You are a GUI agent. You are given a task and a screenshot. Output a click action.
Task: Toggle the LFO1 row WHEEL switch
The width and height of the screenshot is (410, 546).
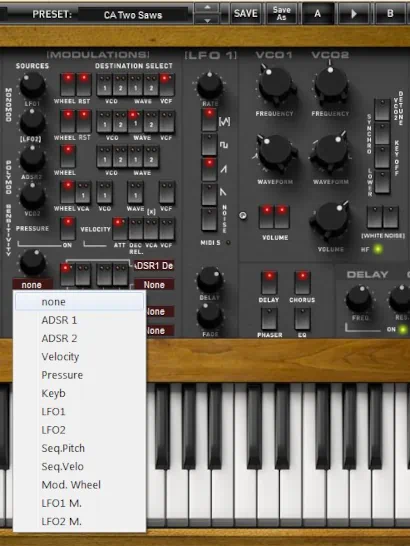(x=68, y=85)
